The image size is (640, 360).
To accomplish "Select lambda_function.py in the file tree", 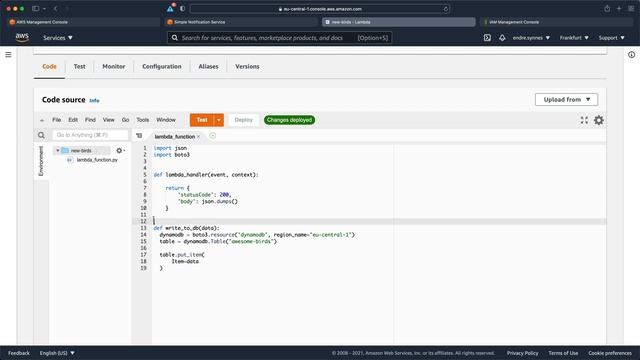I will 97,160.
